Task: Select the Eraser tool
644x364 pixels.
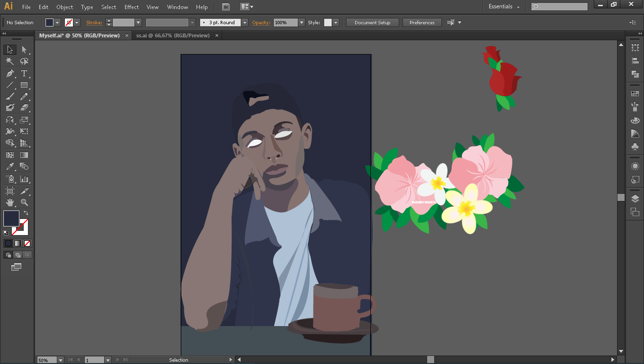Action: point(24,108)
